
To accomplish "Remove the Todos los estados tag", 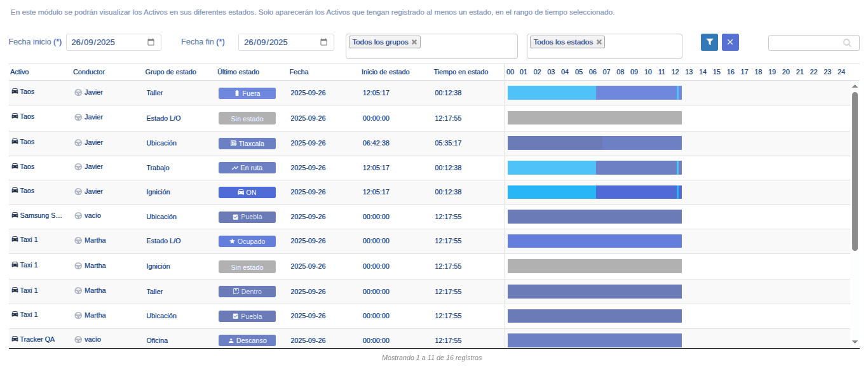I will [x=599, y=42].
